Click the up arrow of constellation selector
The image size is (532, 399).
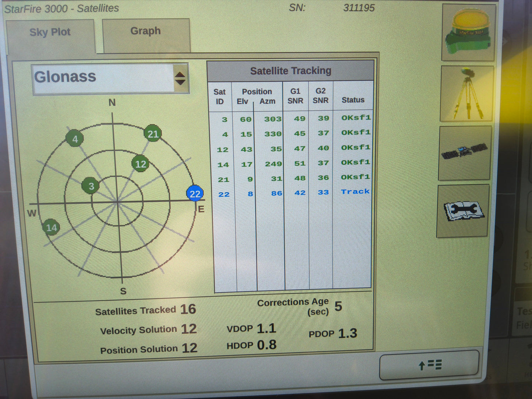(181, 74)
